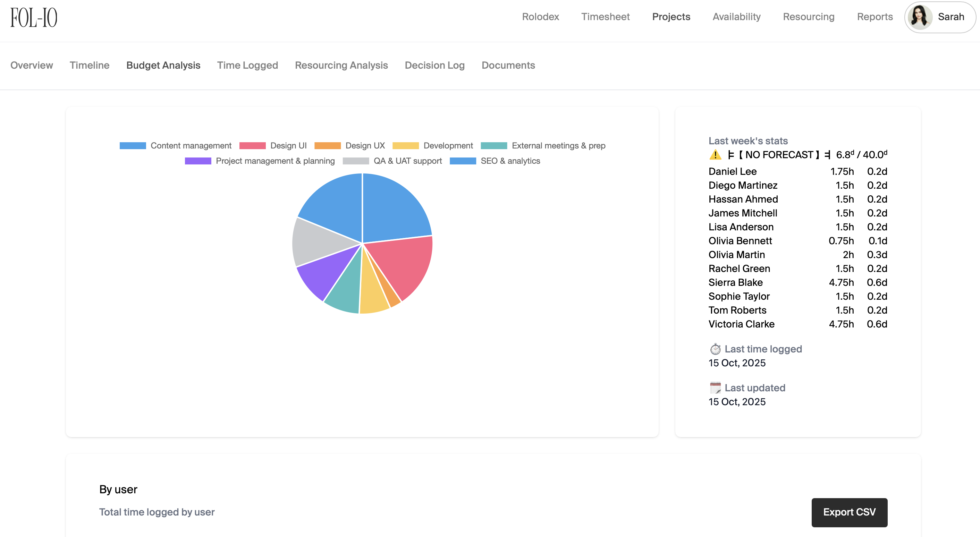Click the FOL-IO logo

(x=33, y=17)
